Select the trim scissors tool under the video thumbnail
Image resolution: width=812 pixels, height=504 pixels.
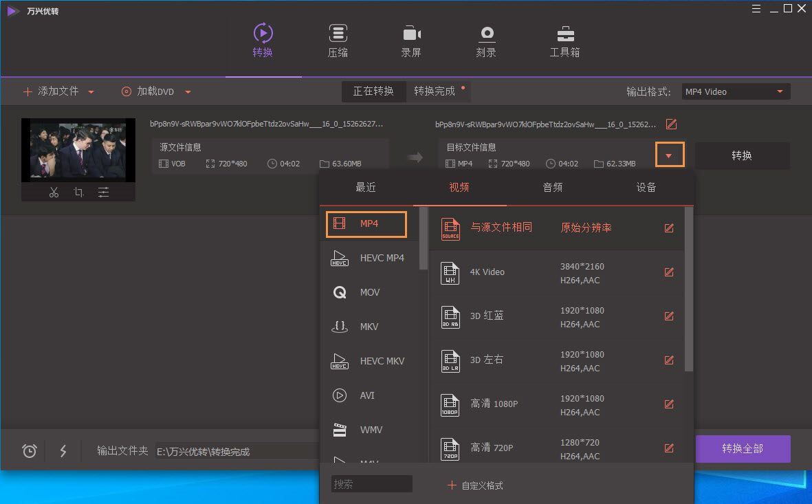pos(54,193)
